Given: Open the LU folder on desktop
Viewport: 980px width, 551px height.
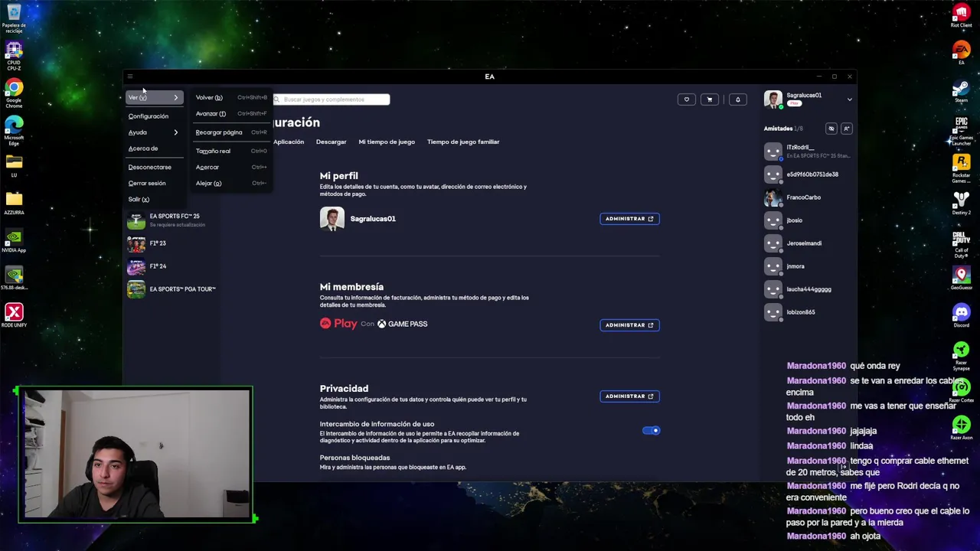Looking at the screenshot, I should (x=14, y=165).
